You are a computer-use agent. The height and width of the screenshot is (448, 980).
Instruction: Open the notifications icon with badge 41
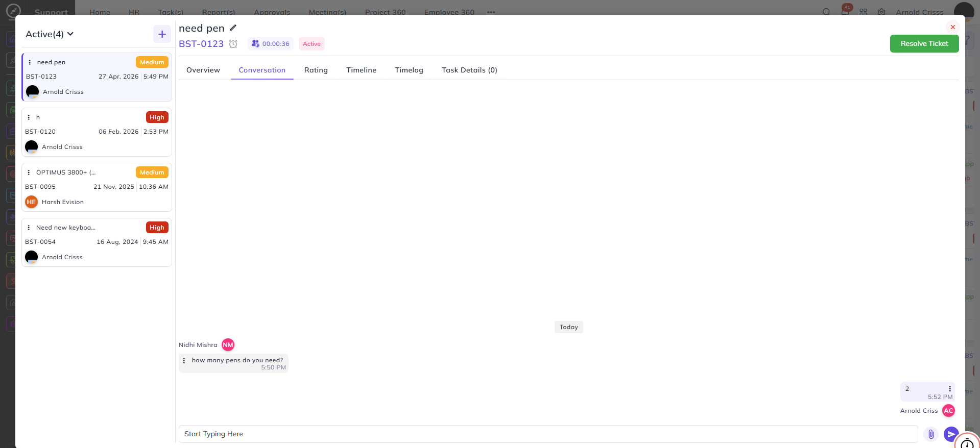pos(845,11)
